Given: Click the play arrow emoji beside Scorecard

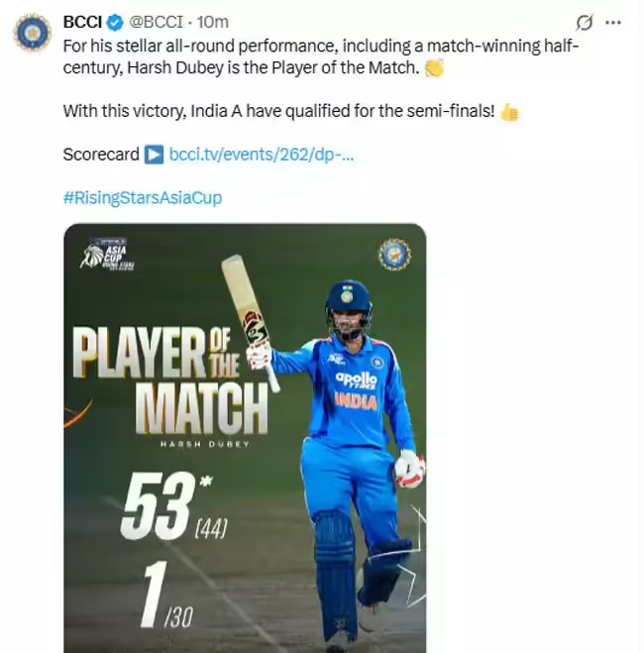Looking at the screenshot, I should (154, 155).
